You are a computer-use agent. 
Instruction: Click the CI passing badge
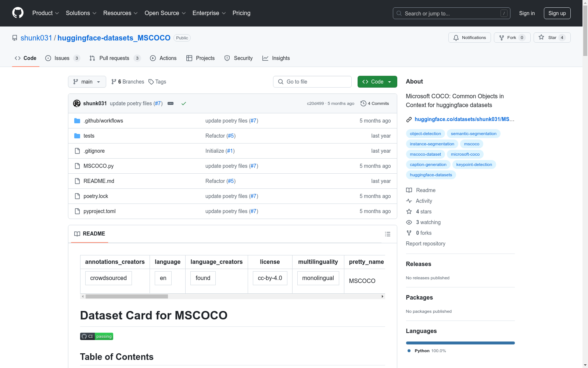point(97,336)
